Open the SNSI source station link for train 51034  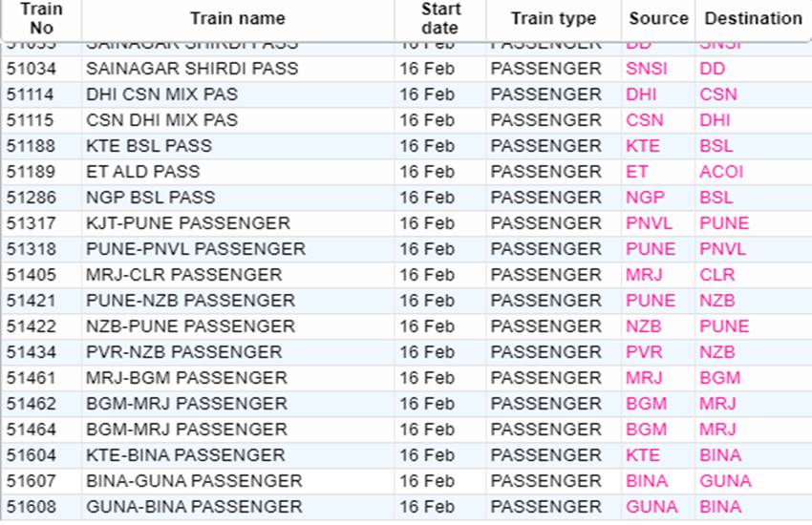click(647, 69)
